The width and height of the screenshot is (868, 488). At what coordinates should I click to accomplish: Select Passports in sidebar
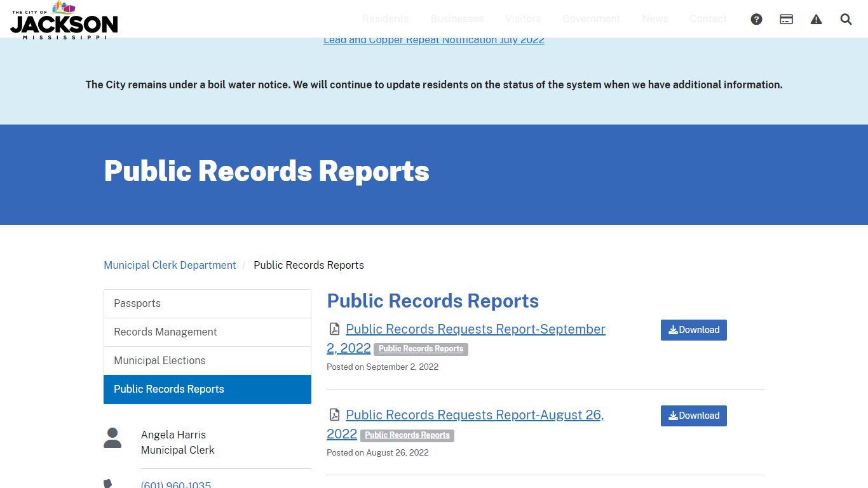[x=207, y=304]
